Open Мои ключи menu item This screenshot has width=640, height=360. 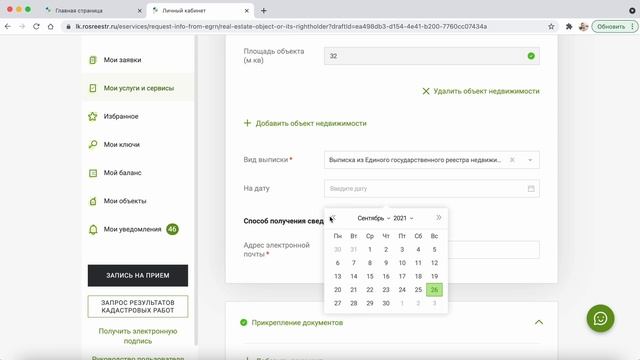(122, 144)
